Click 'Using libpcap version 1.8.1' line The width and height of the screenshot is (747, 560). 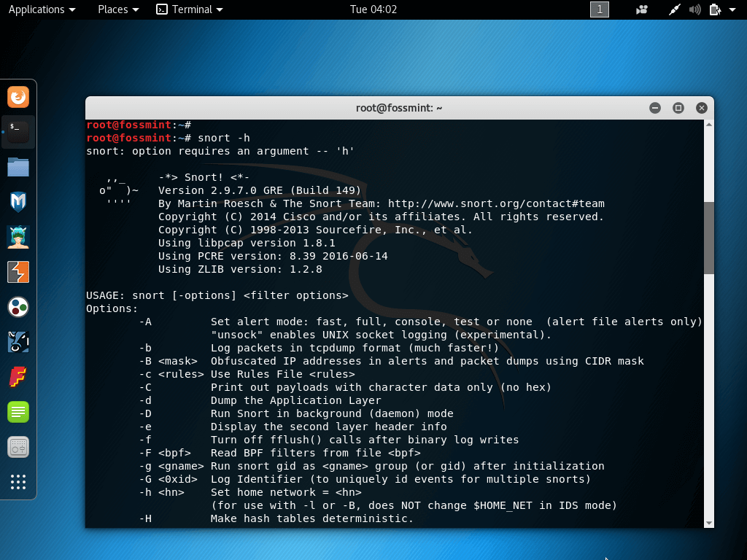247,243
